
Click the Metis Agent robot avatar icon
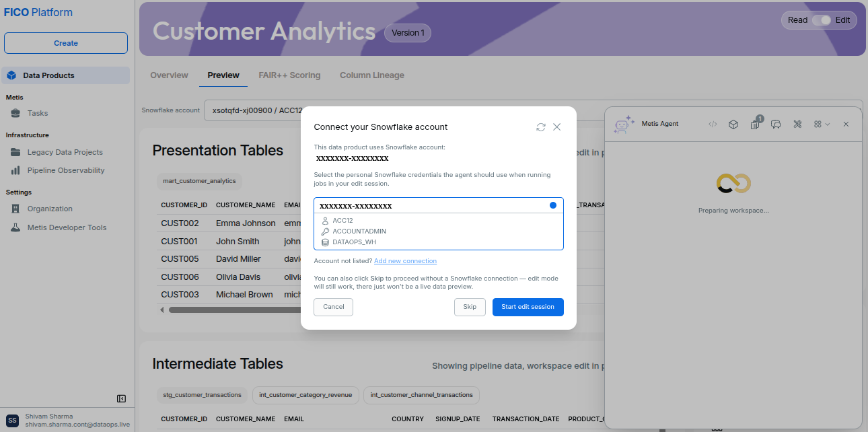tap(625, 124)
